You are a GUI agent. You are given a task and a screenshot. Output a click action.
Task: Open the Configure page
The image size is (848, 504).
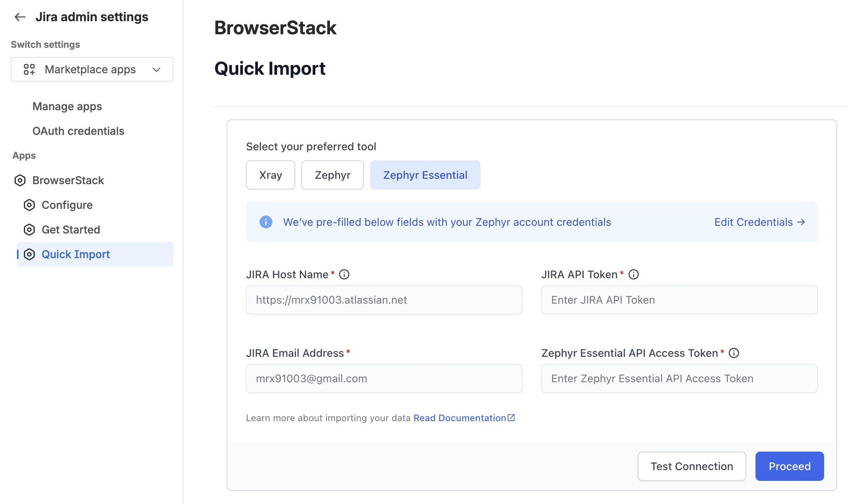pos(67,205)
